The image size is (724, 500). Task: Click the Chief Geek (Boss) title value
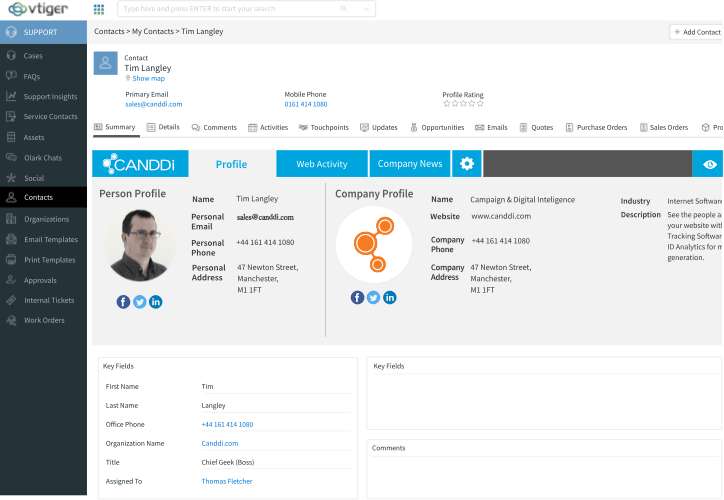228,462
